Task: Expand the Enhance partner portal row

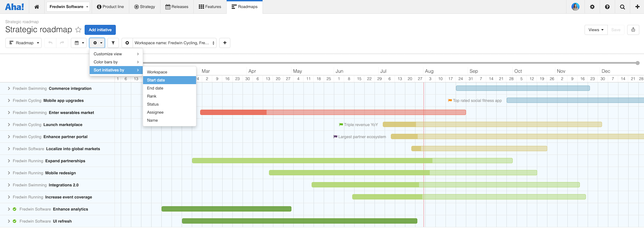Action: pos(9,137)
